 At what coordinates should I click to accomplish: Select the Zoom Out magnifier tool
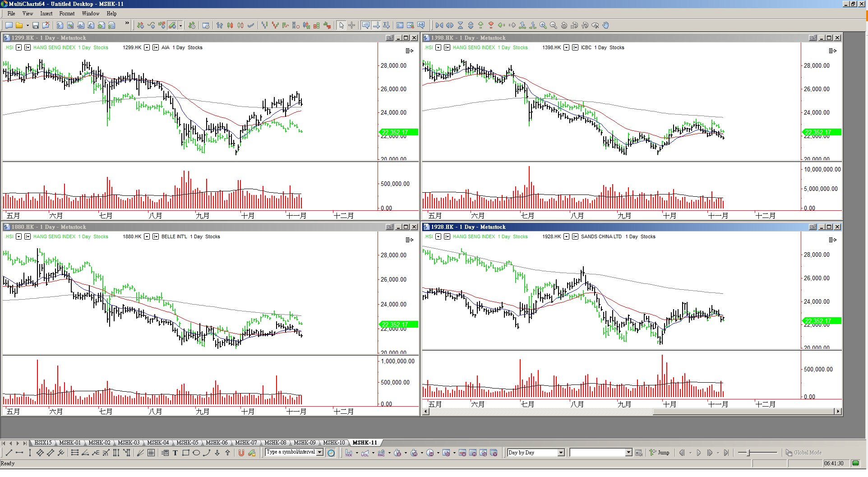coord(554,25)
